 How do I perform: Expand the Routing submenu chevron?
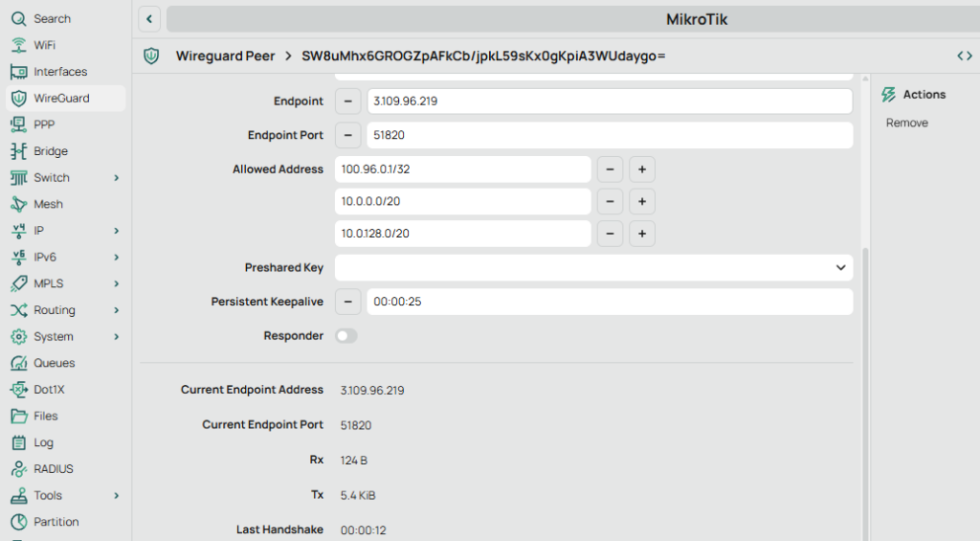click(x=116, y=310)
